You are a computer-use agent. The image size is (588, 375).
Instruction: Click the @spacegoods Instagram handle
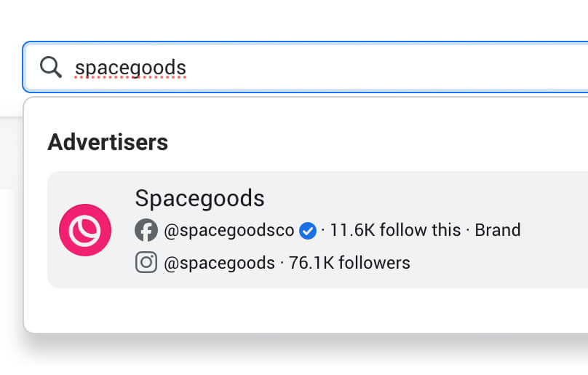(219, 263)
